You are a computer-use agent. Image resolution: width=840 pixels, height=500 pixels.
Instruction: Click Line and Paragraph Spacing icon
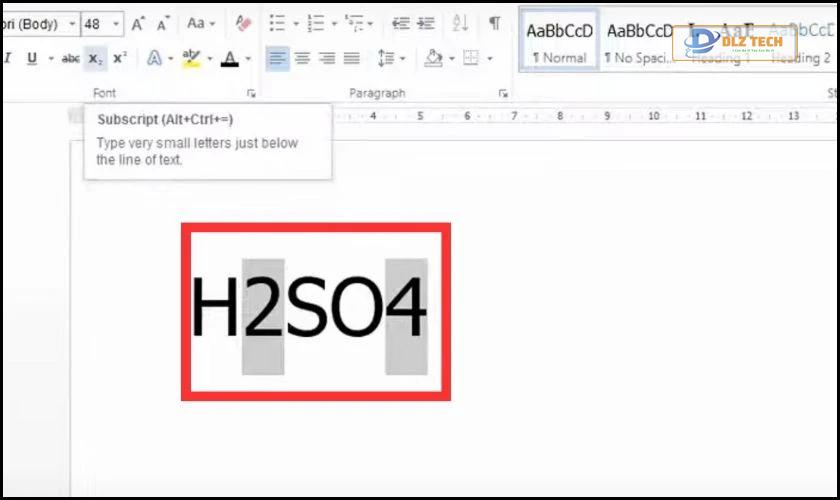(x=386, y=58)
